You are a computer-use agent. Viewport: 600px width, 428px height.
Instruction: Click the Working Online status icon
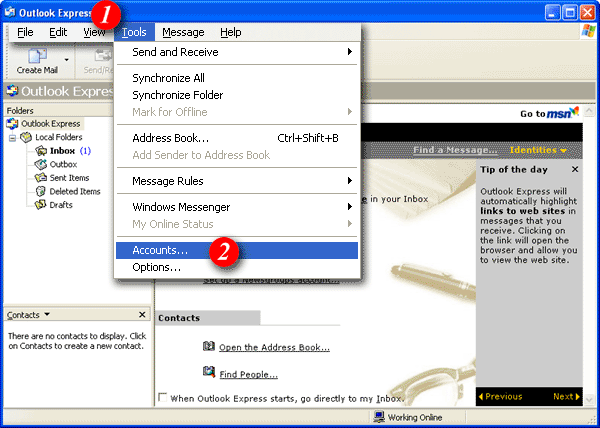380,417
